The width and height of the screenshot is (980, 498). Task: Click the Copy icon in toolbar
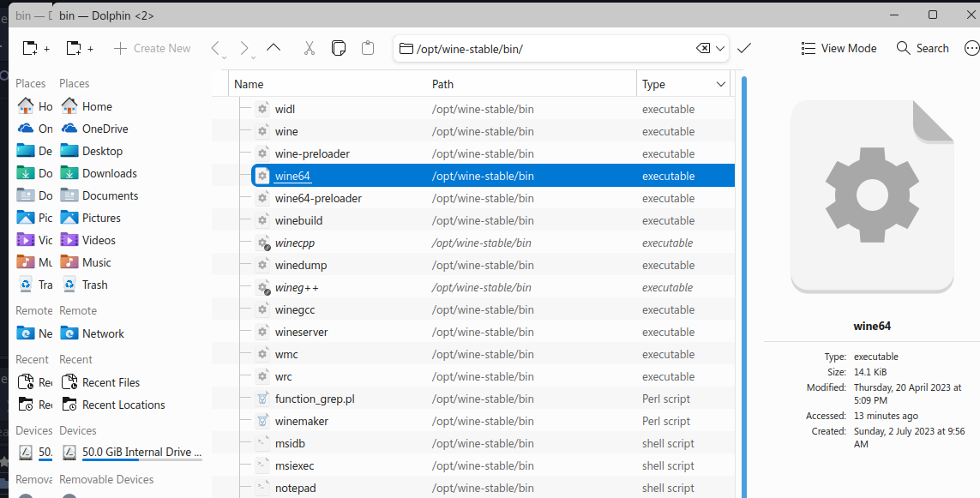coord(338,48)
